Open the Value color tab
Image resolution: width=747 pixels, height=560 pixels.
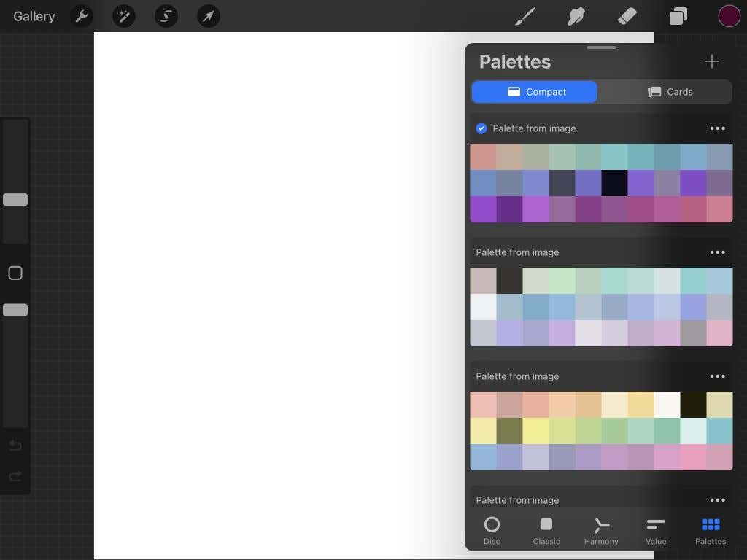[656, 531]
